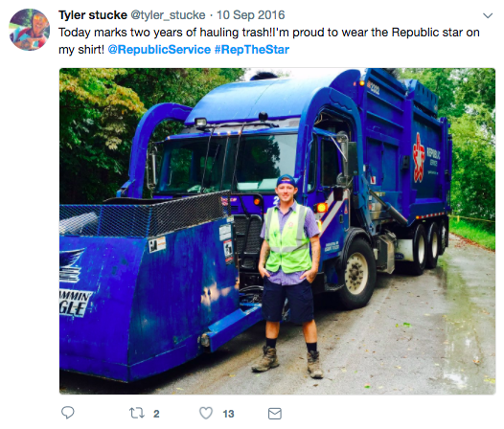
Task: Open the 10 Sep 2016 timestamp
Action: coord(251,15)
